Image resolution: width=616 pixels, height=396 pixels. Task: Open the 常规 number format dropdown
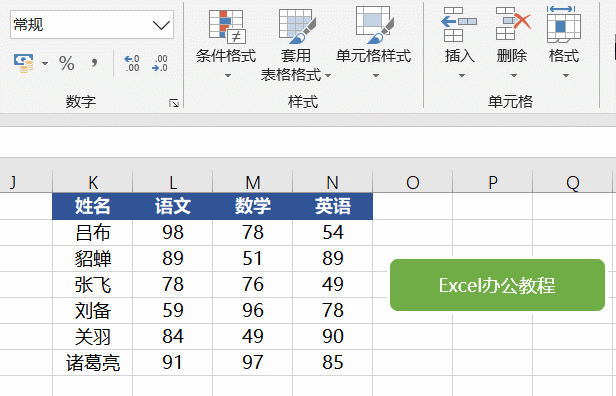(x=161, y=25)
